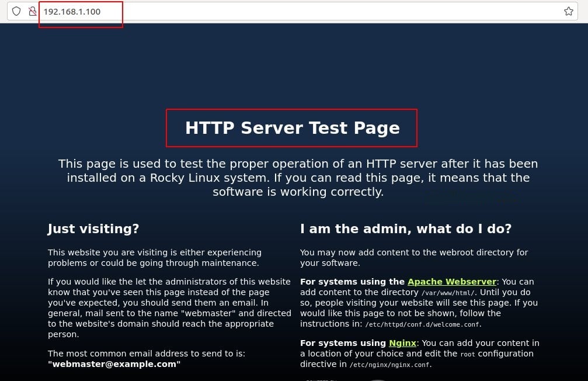Open the Nginx link
The image size is (588, 381).
[x=402, y=343]
